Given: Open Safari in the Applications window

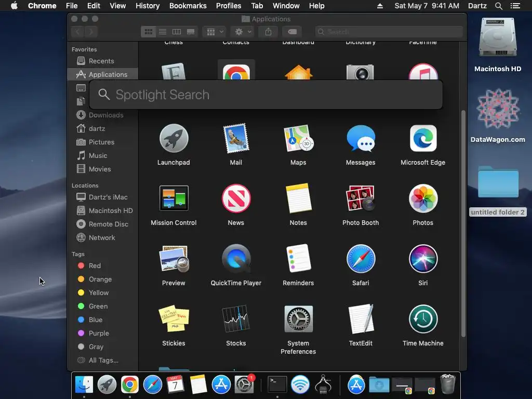Looking at the screenshot, I should pos(361,259).
